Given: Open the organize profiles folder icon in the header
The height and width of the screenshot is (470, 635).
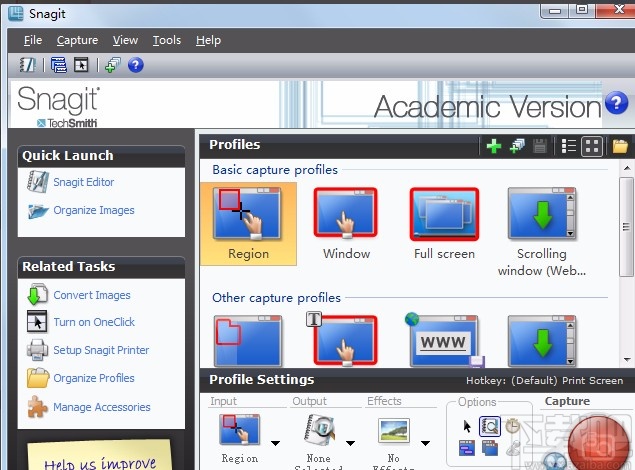Looking at the screenshot, I should [620, 146].
